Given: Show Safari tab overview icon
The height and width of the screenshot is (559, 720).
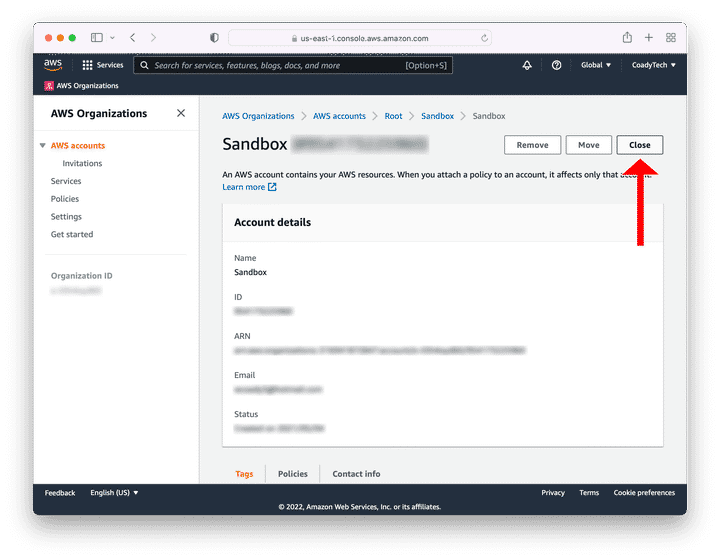Looking at the screenshot, I should (671, 38).
